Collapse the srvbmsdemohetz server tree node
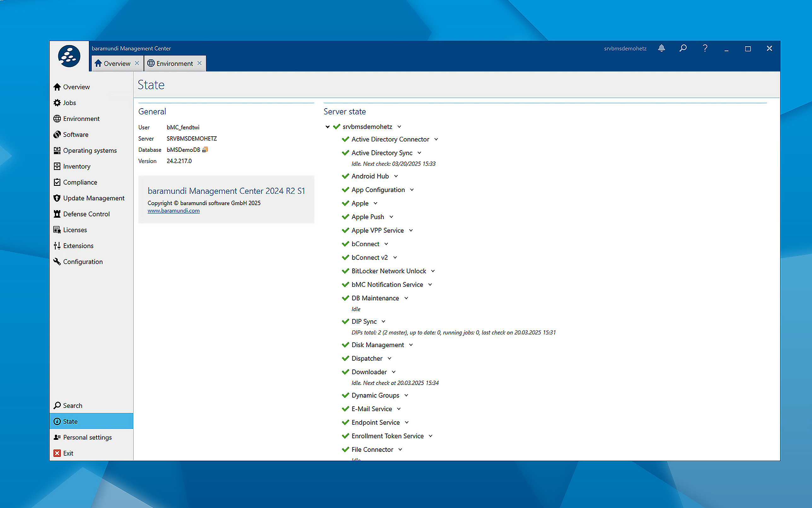This screenshot has width=812, height=508. [x=328, y=127]
